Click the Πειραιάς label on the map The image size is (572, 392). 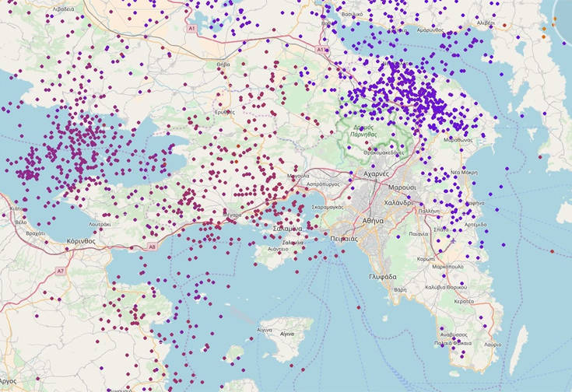click(x=343, y=239)
